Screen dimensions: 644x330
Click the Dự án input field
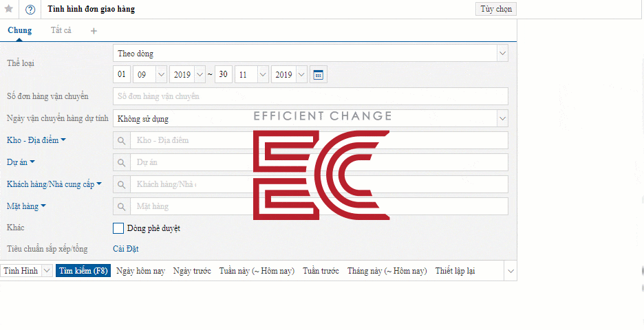tap(319, 162)
